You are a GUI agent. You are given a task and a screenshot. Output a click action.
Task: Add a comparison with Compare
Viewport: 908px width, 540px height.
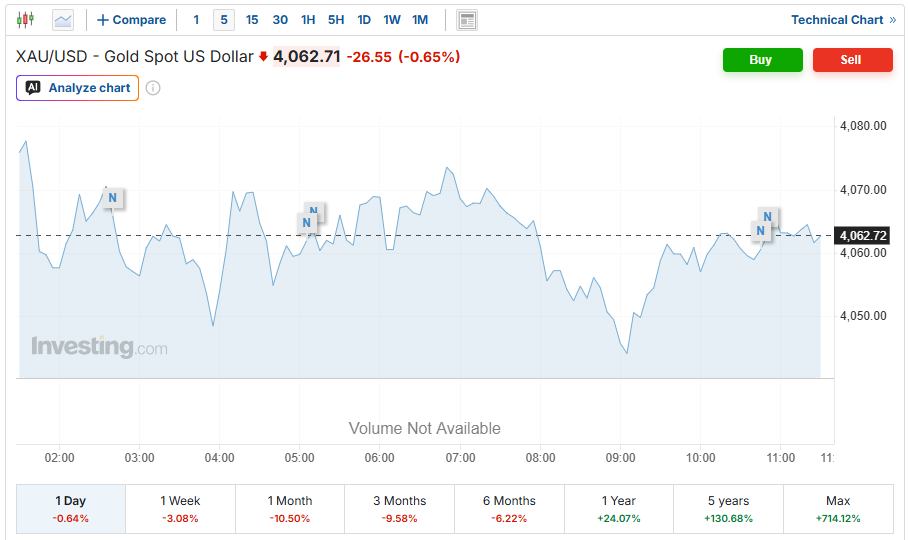[131, 20]
